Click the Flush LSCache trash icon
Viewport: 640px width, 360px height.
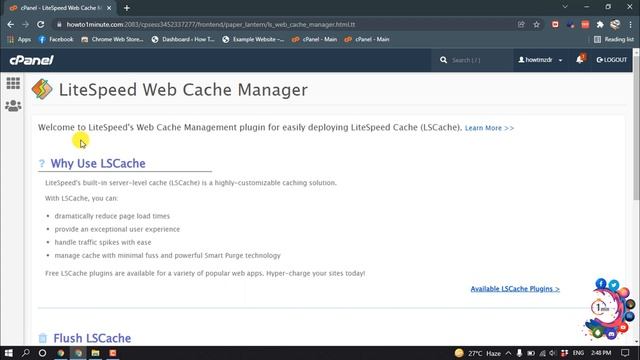tap(43, 338)
